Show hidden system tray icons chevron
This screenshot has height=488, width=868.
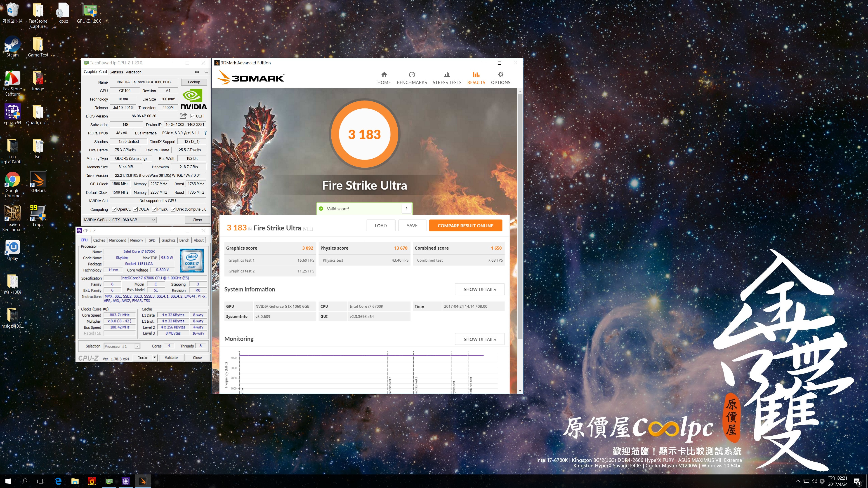797,481
